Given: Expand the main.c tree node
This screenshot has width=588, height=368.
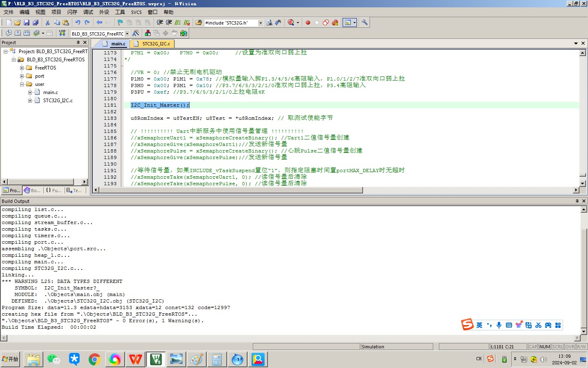Looking at the screenshot, I should click(x=30, y=92).
